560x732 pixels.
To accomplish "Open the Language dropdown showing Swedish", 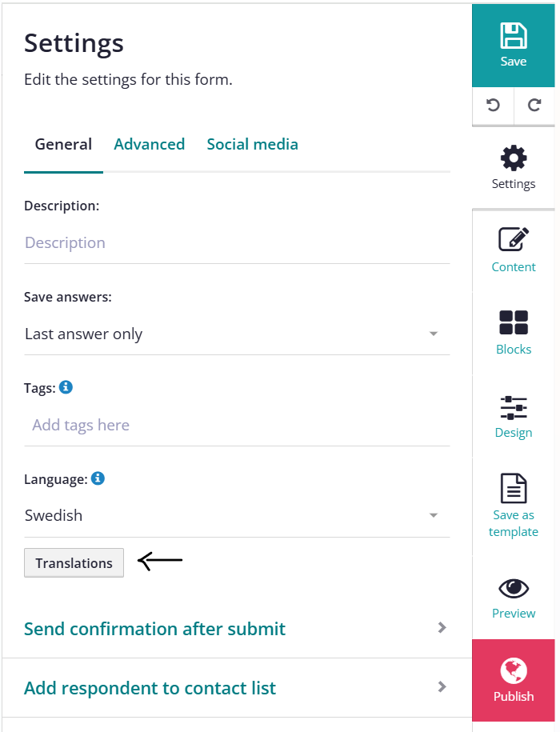I will pos(237,515).
